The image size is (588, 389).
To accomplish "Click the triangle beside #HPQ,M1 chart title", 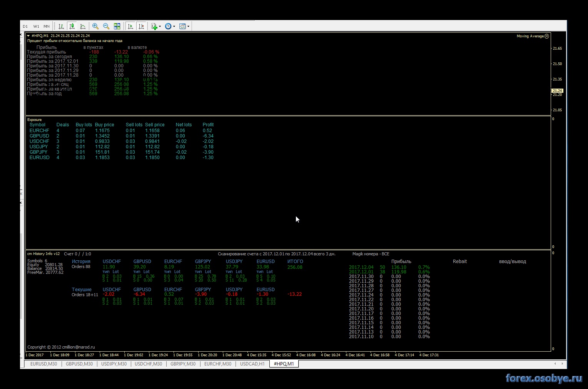I will [x=28, y=36].
